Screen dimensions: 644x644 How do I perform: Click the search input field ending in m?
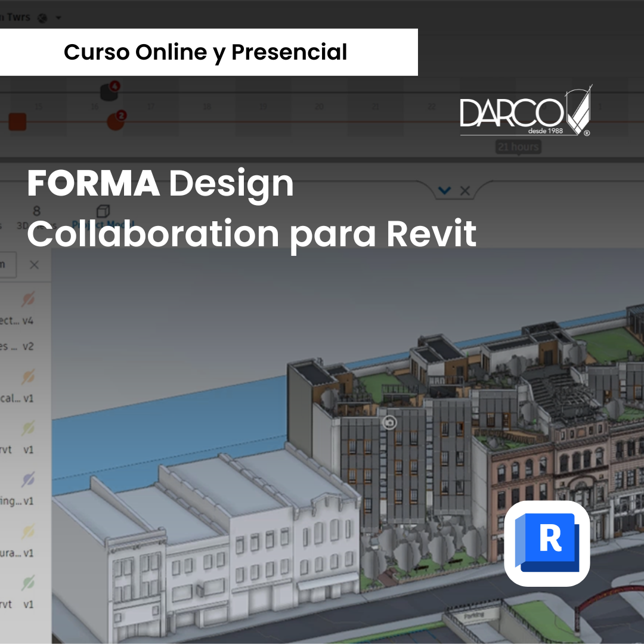coord(7,265)
